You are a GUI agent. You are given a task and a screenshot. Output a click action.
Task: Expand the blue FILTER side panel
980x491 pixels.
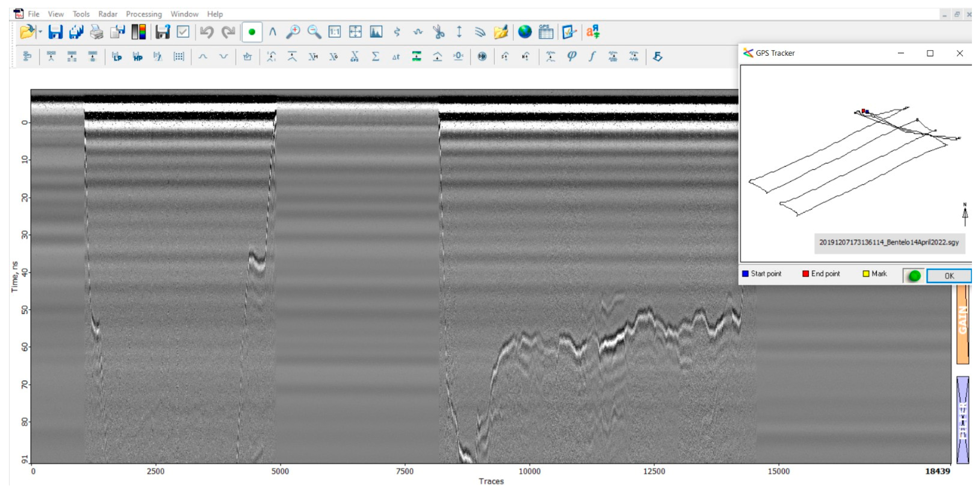[x=962, y=420]
